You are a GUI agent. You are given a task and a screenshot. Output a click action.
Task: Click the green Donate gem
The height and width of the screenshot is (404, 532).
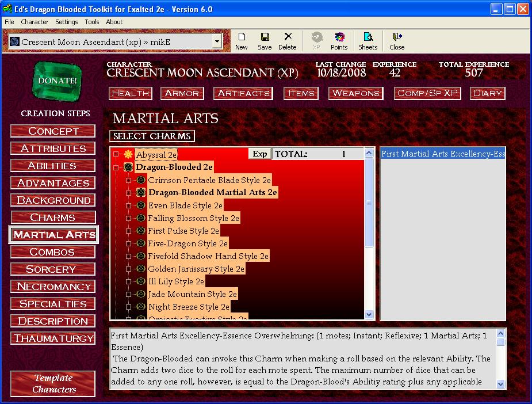pyautogui.click(x=57, y=81)
